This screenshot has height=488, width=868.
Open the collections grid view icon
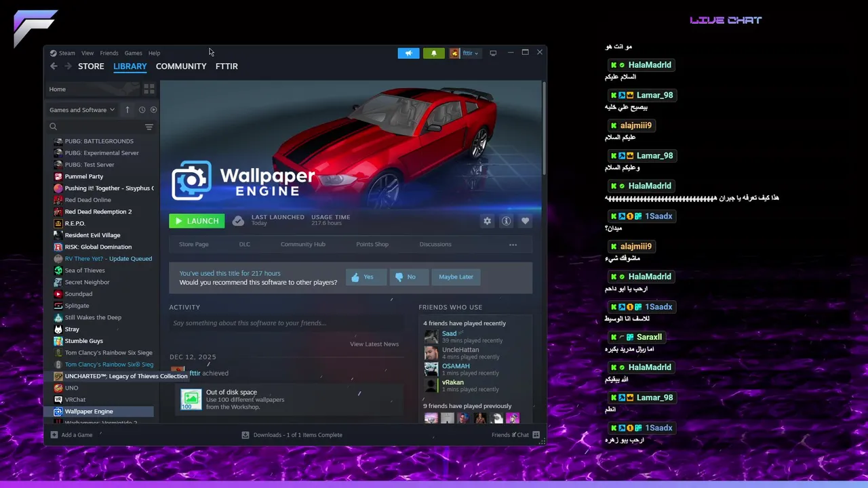(149, 89)
